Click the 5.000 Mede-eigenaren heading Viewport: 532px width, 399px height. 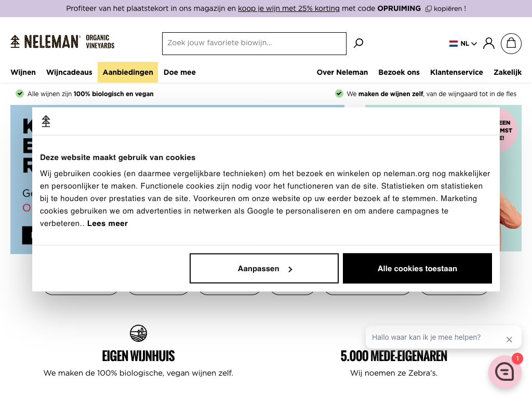394,356
